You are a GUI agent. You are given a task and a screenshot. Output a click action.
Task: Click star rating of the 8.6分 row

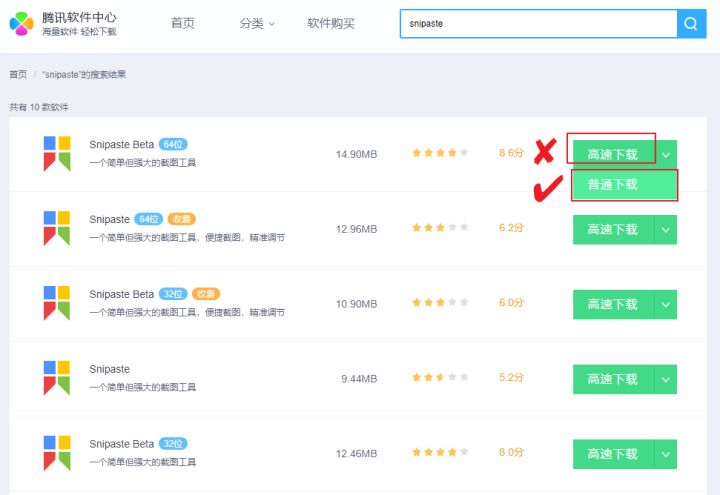[440, 152]
